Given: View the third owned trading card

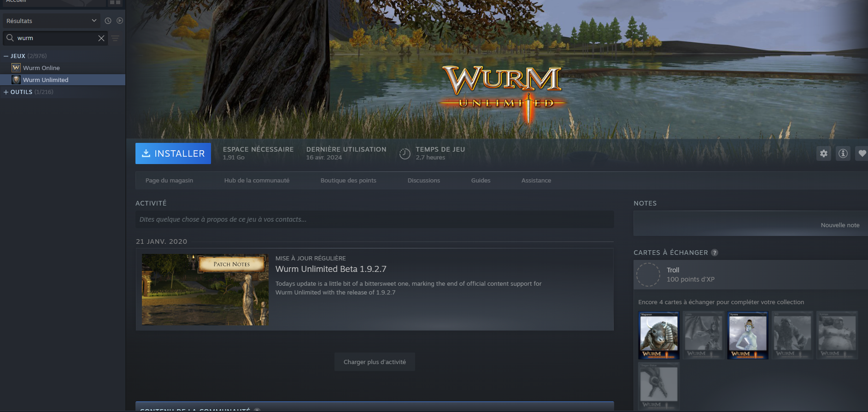Looking at the screenshot, I should click(x=748, y=335).
